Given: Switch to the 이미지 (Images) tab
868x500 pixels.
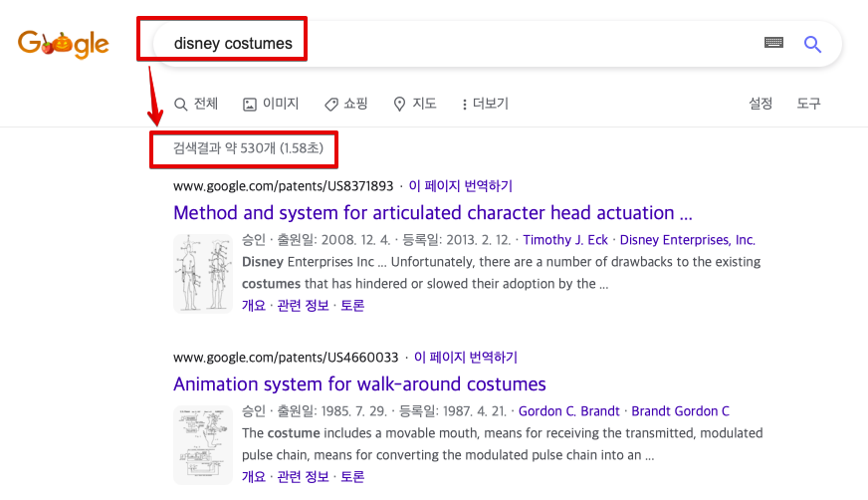Looking at the screenshot, I should (x=271, y=104).
